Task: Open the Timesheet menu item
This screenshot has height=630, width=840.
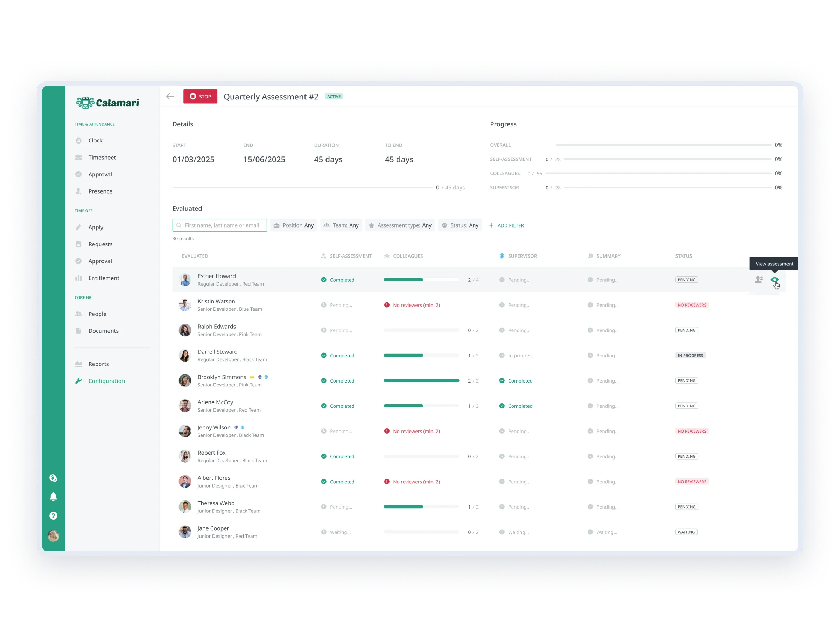Action: tap(102, 157)
